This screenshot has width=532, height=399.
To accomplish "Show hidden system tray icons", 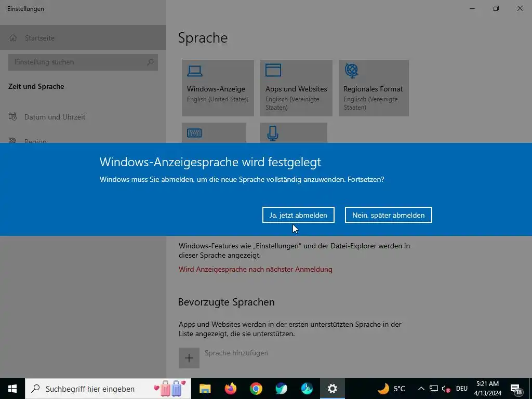I will pos(421,389).
